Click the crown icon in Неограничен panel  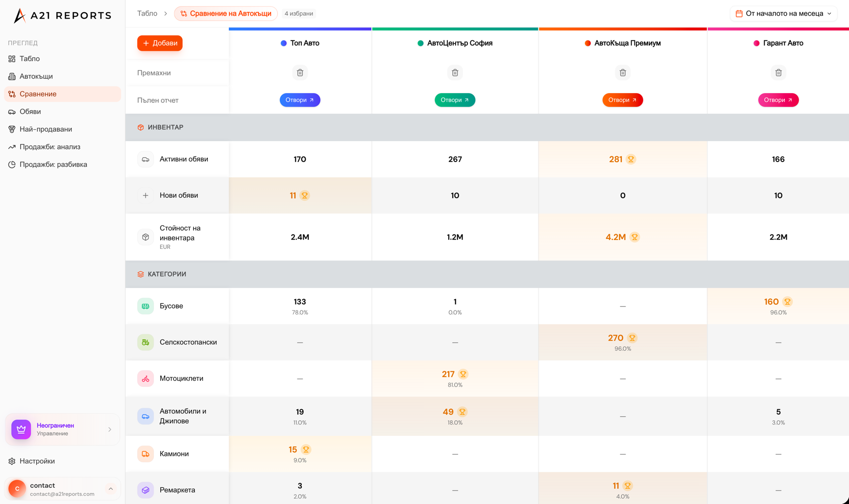pos(21,429)
